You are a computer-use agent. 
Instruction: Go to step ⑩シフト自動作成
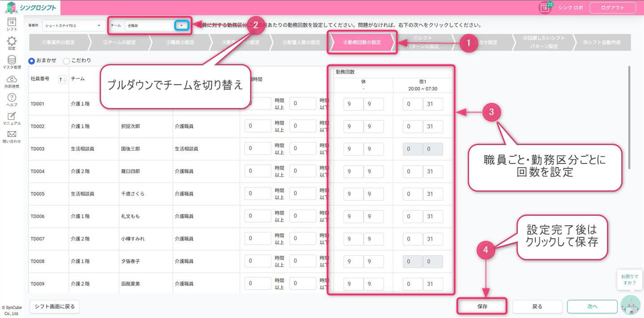[x=602, y=43]
